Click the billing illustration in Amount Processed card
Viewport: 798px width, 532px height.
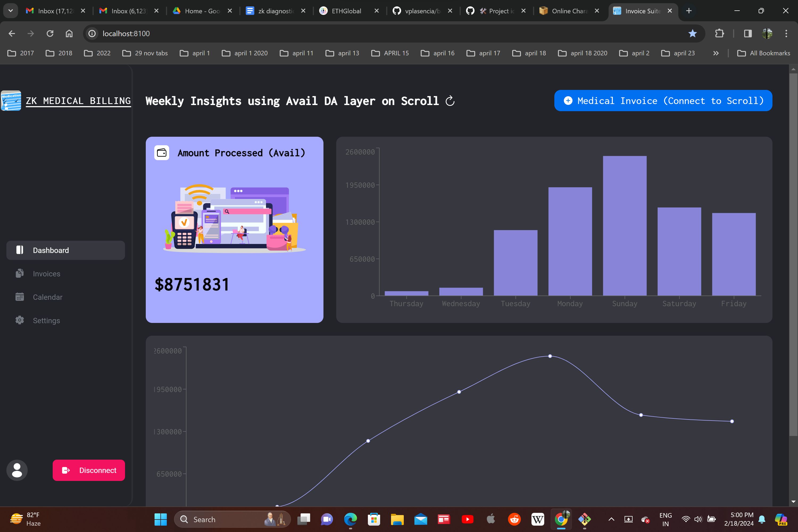pos(234,218)
